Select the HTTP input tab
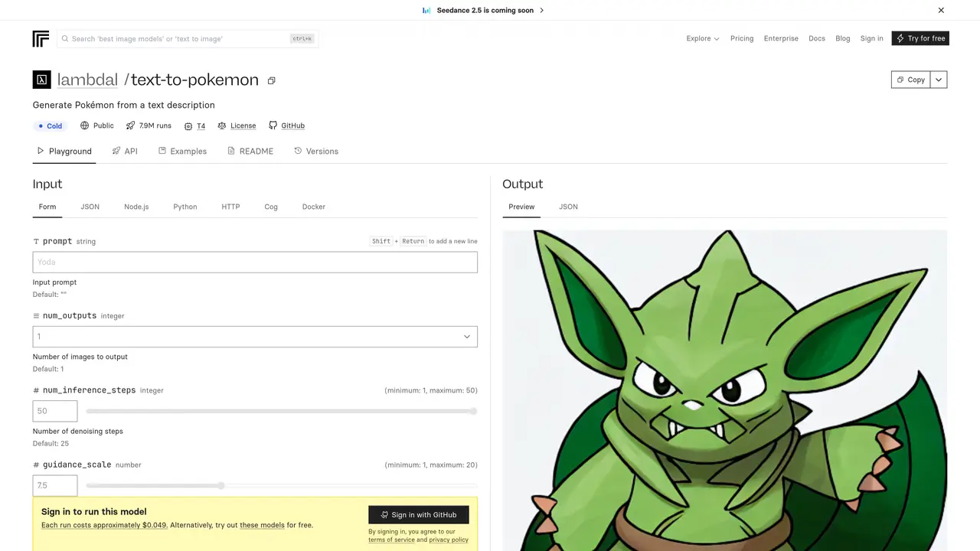Image resolution: width=980 pixels, height=551 pixels. coord(230,207)
